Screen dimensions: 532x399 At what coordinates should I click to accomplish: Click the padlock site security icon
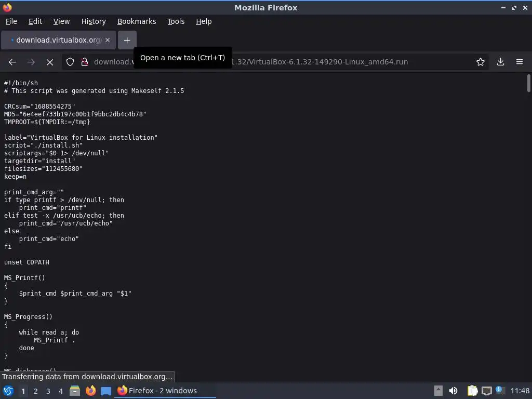coord(85,62)
